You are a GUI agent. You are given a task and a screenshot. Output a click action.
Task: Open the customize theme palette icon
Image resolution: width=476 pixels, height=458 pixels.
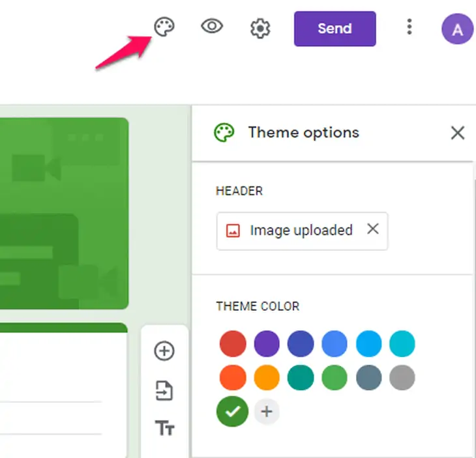tap(164, 27)
